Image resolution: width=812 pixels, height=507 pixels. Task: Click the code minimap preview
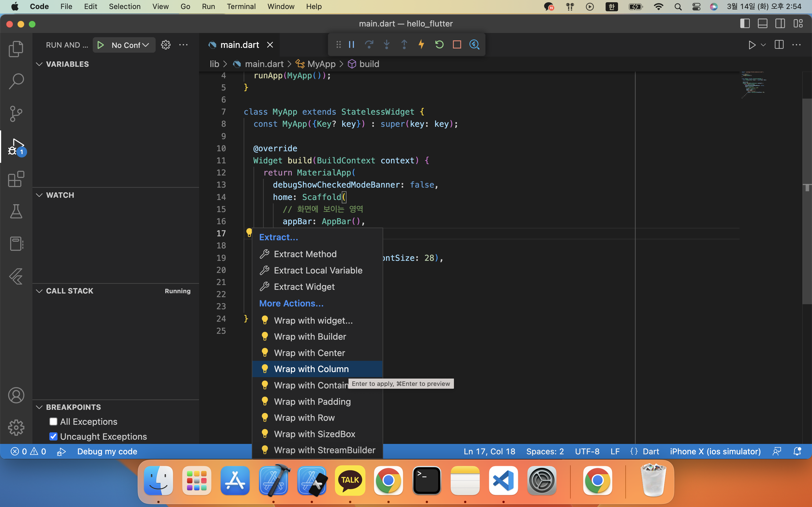pos(754,84)
